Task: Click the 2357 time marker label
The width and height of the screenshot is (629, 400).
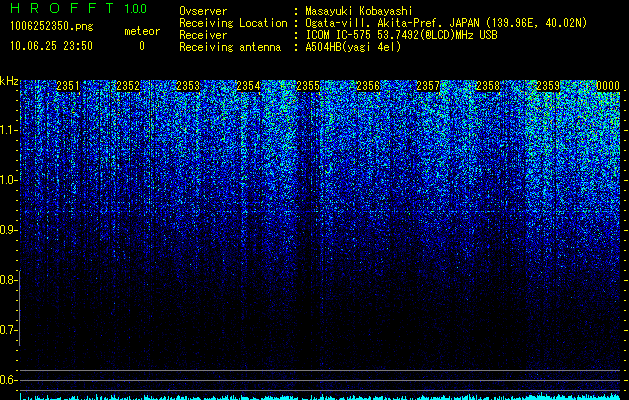Action: point(428,86)
